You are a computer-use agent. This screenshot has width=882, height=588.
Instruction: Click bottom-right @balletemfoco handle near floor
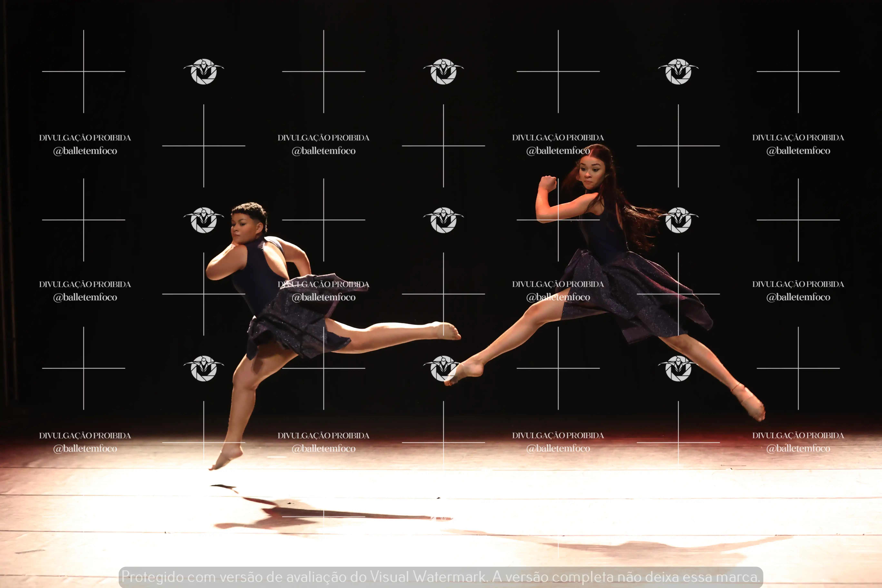pyautogui.click(x=798, y=449)
